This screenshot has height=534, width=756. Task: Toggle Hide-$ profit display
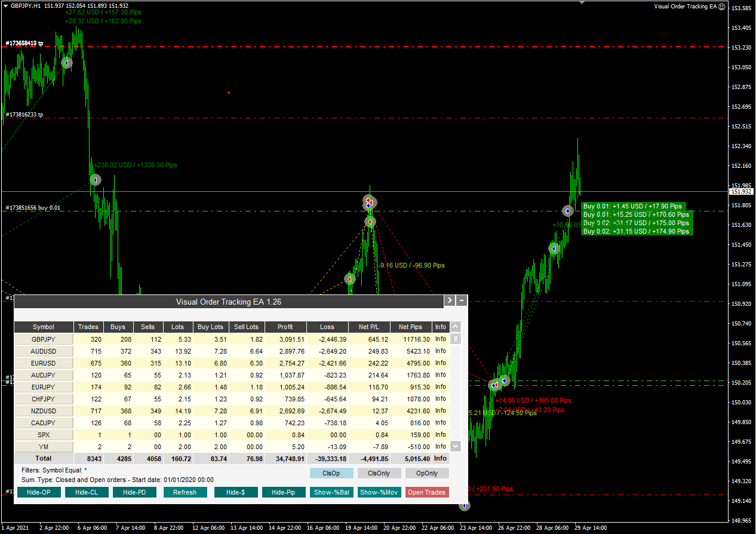pyautogui.click(x=236, y=492)
